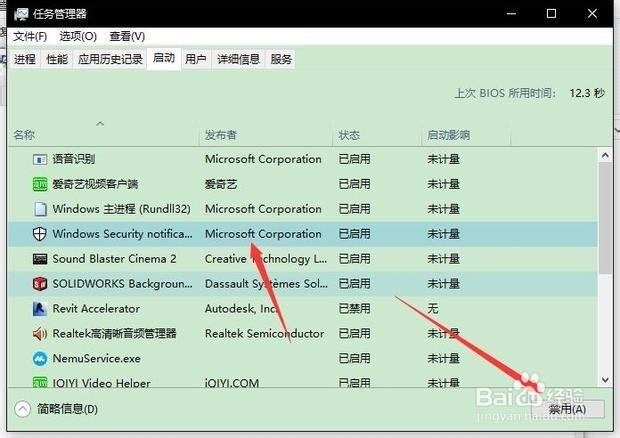Switch to the 进程 tab
The image size is (620, 438).
[x=25, y=59]
